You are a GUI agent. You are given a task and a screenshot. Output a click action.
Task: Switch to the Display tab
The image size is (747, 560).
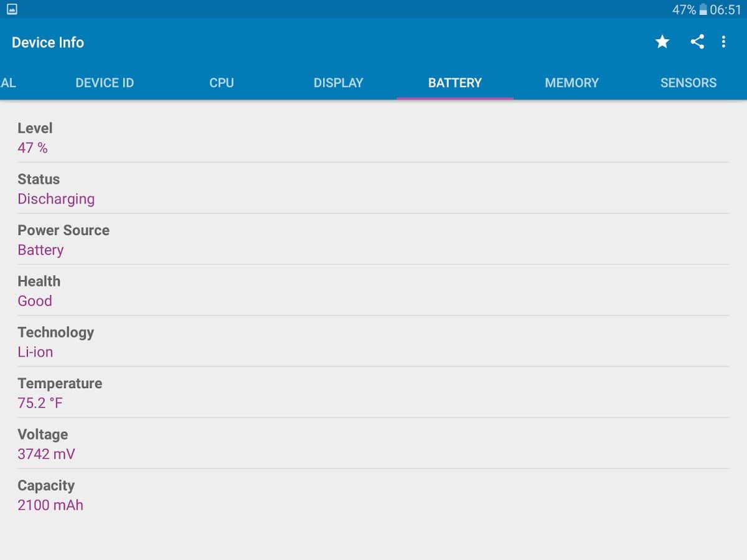tap(338, 83)
